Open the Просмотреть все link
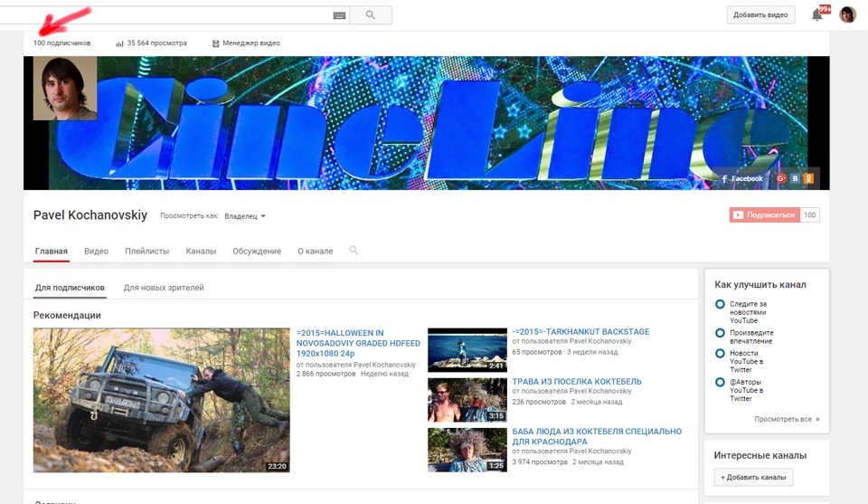This screenshot has height=504, width=868. pyautogui.click(x=787, y=419)
